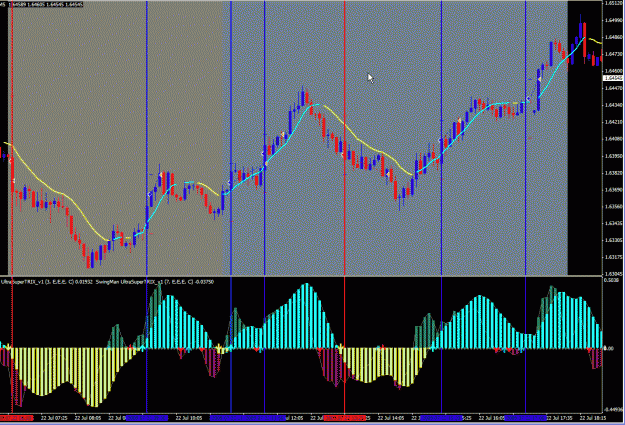Click the 22 Jul 17:35 time label

tap(559, 418)
